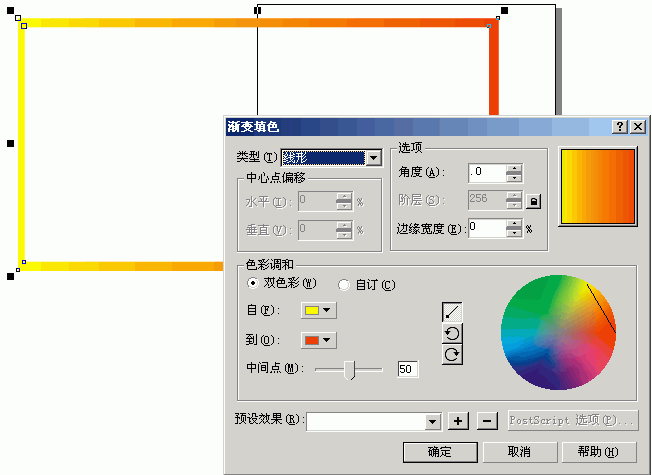
Task: Increase the 角度 angle spinner value
Action: click(x=514, y=169)
